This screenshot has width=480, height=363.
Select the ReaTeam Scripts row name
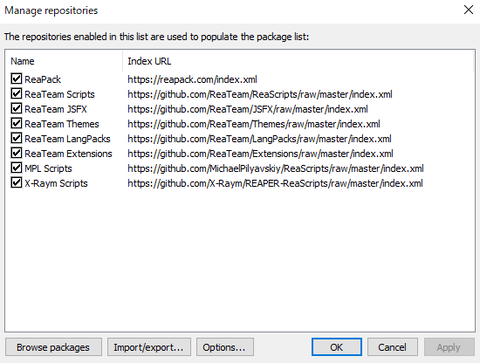pos(60,94)
